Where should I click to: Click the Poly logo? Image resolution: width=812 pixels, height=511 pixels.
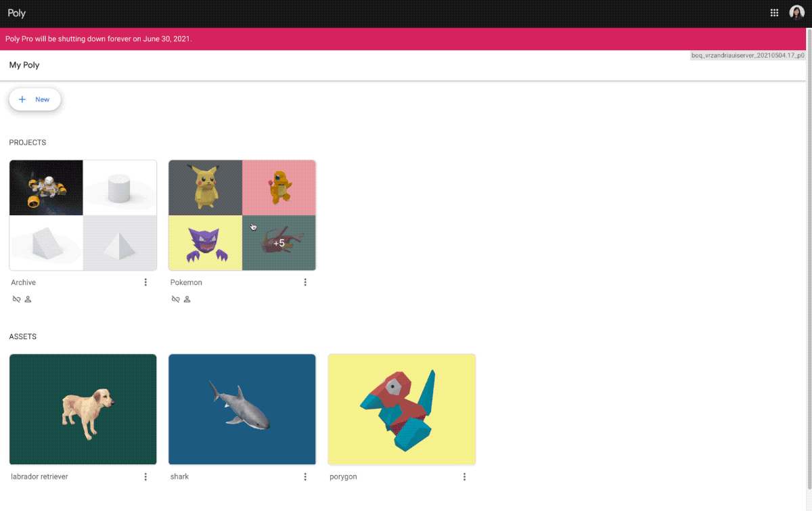pyautogui.click(x=17, y=14)
